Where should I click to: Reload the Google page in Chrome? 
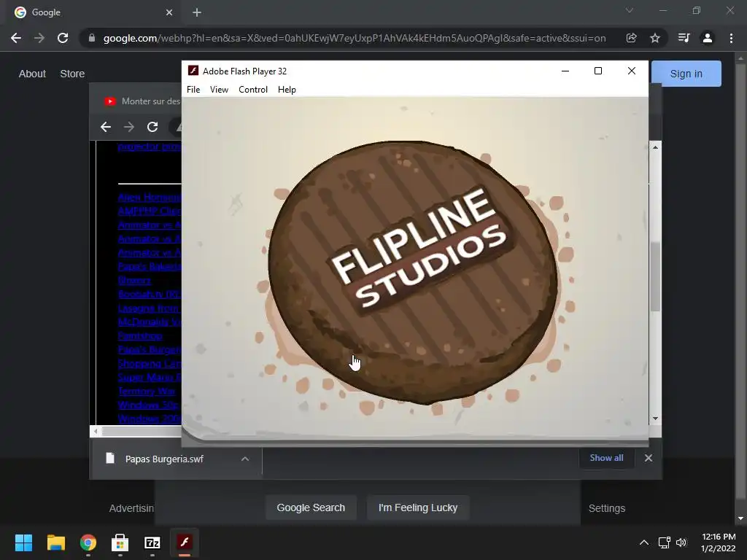tap(63, 38)
